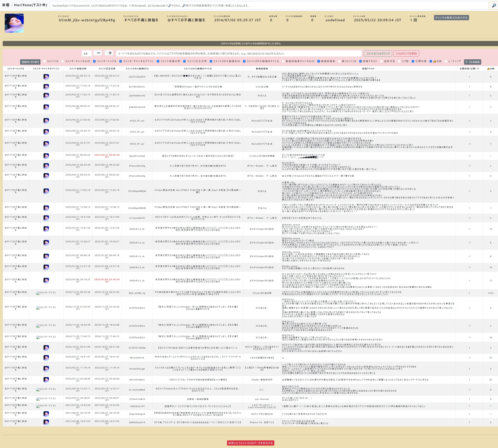The image size is (498, 448).
Task: Click the 米堀 - HoriYone page title
Action: pyautogui.click(x=25, y=5)
